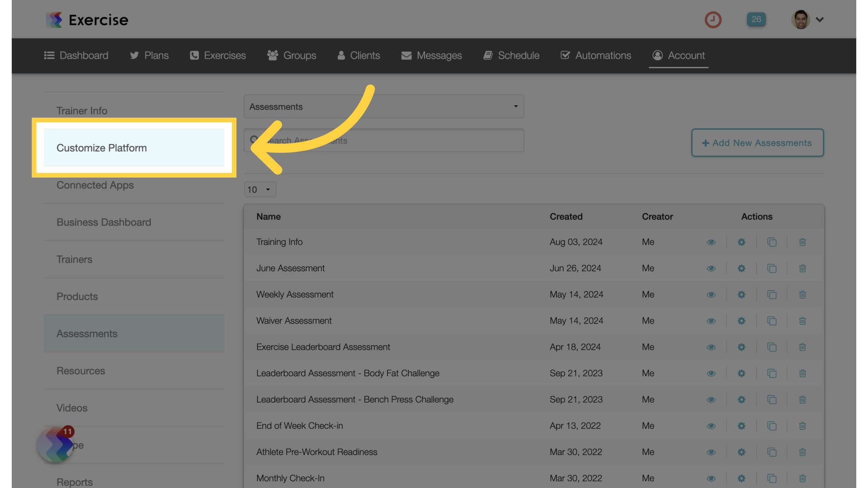
Task: Expand the Assessments type dropdown
Action: pos(384,107)
